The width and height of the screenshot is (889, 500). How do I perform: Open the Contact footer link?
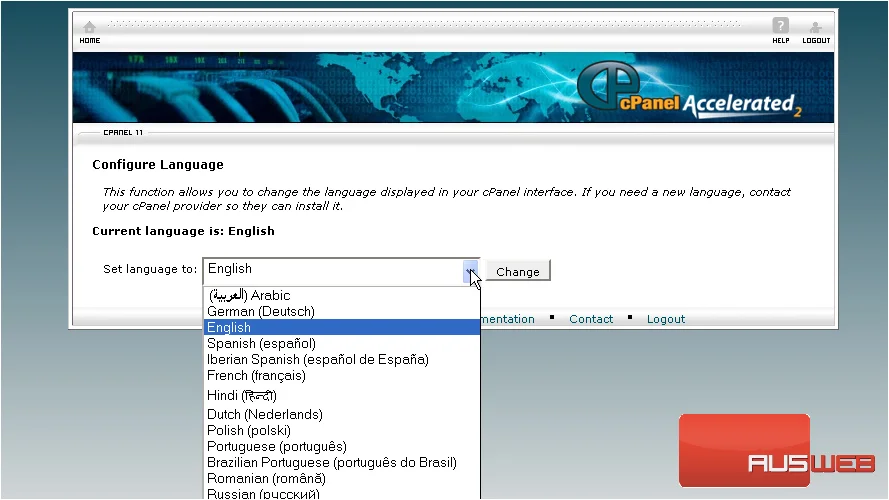(591, 319)
